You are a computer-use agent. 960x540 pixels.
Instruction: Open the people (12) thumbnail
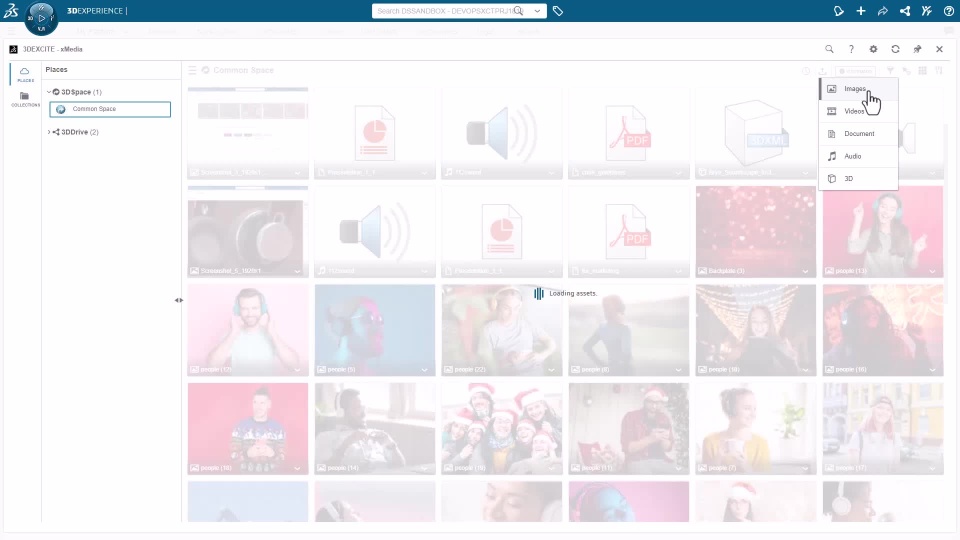pos(248,330)
